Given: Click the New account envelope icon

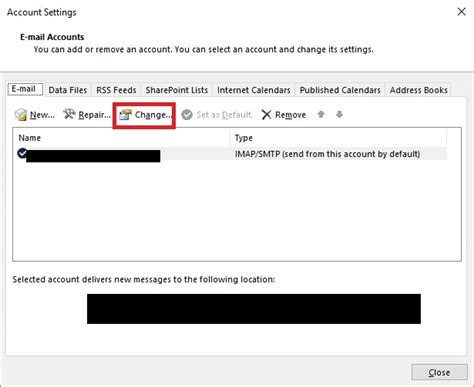Looking at the screenshot, I should click(x=21, y=115).
